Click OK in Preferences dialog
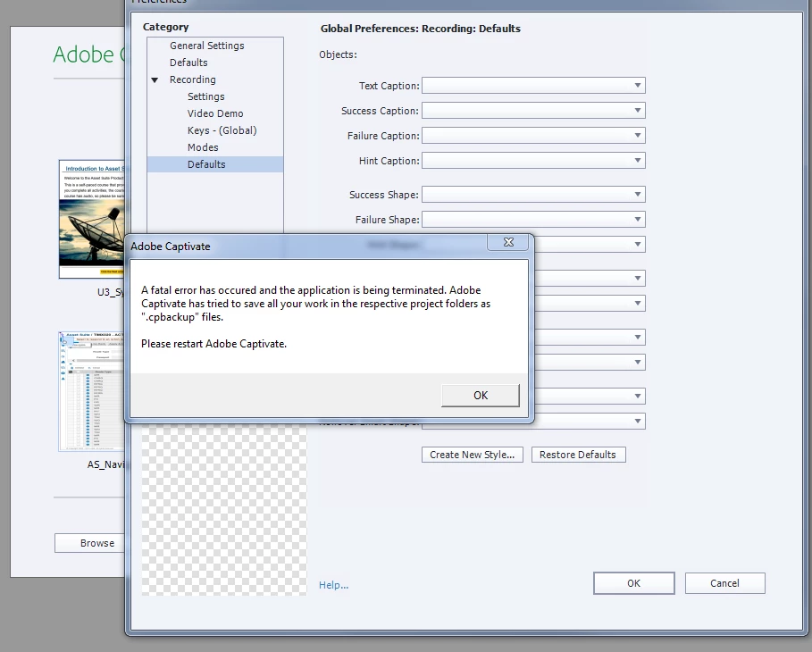Viewport: 812px width, 652px height. 634,583
